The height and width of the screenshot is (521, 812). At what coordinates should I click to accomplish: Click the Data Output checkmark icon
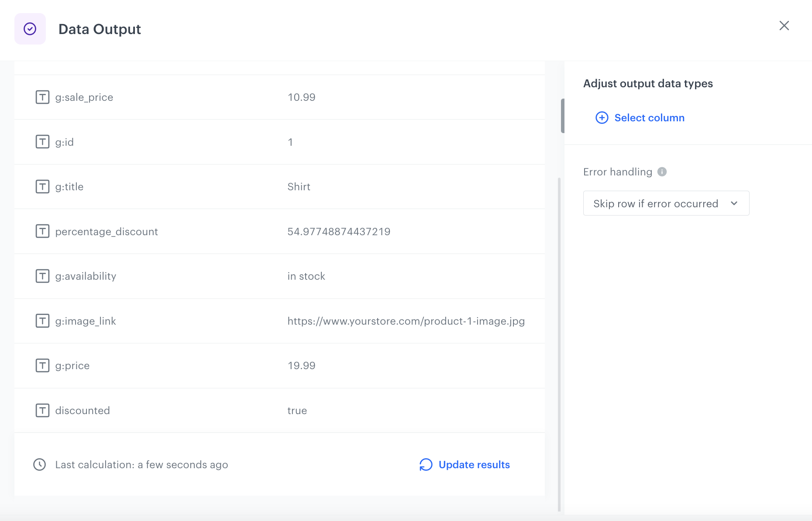click(x=30, y=29)
